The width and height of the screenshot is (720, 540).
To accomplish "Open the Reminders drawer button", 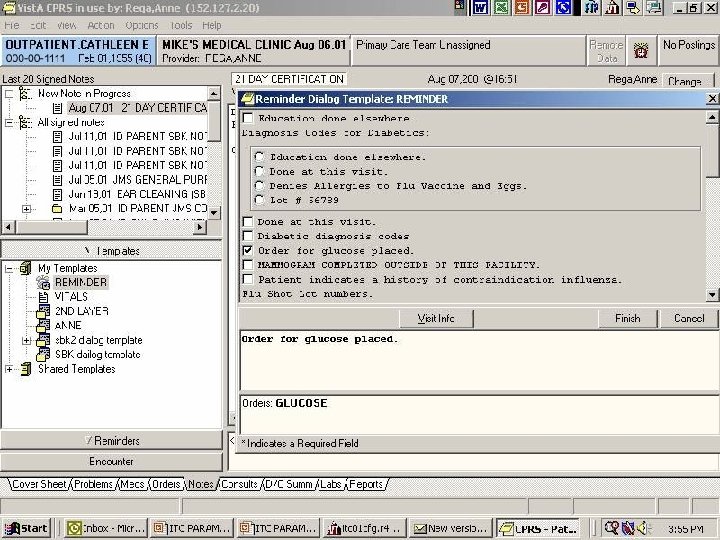I will click(x=111, y=441).
